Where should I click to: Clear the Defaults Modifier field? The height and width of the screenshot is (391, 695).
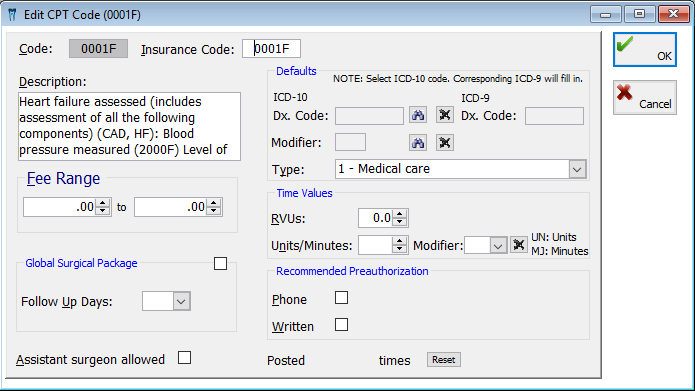(x=445, y=143)
